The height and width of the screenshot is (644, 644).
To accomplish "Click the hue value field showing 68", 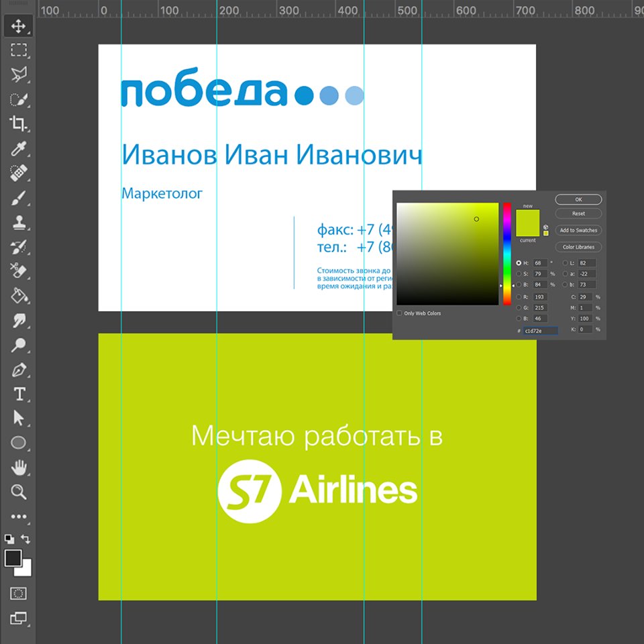I will point(540,263).
